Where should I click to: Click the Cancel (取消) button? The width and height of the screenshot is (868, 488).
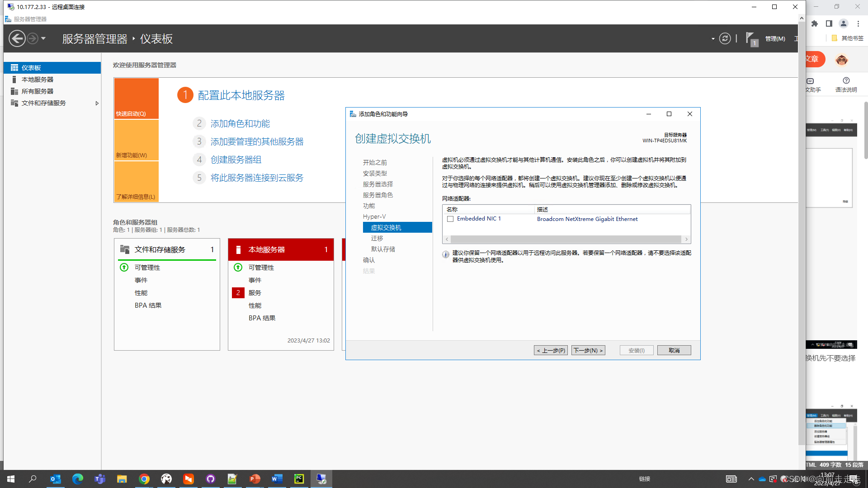pos(674,350)
